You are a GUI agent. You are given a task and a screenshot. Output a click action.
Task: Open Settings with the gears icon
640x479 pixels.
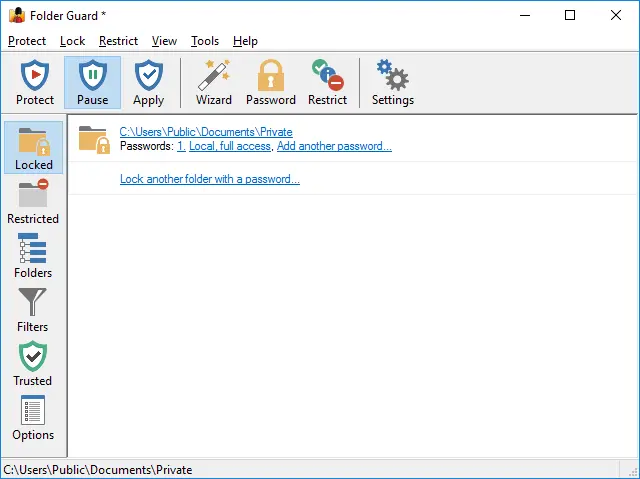tap(392, 82)
